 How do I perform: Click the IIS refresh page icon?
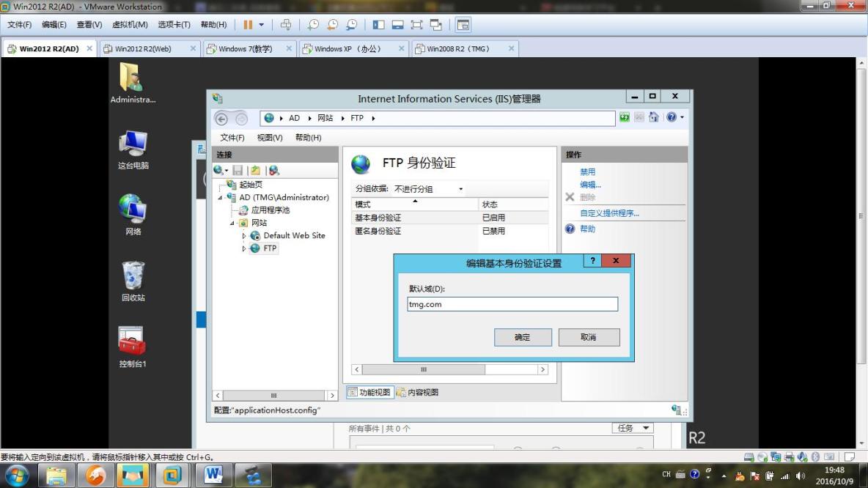point(625,117)
